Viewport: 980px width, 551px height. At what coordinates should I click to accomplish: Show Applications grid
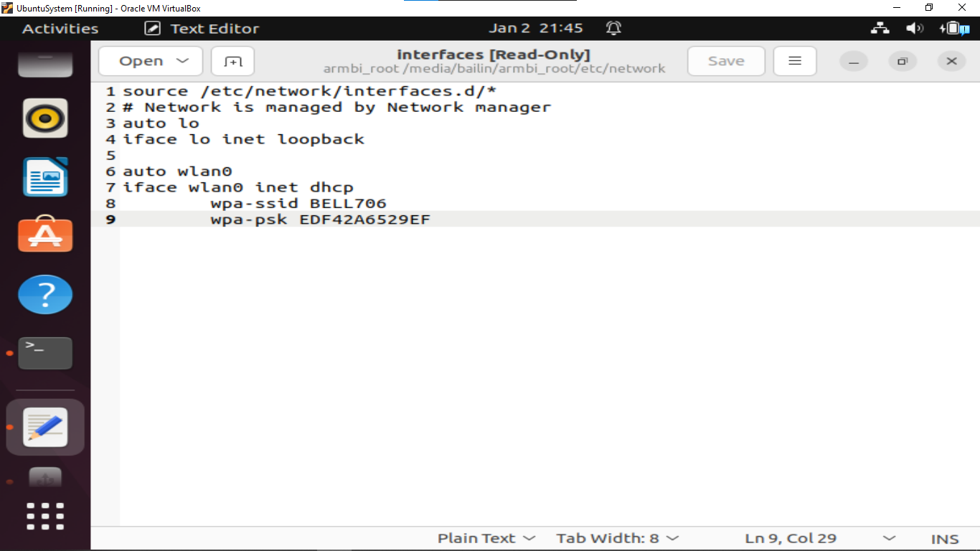[x=45, y=516]
